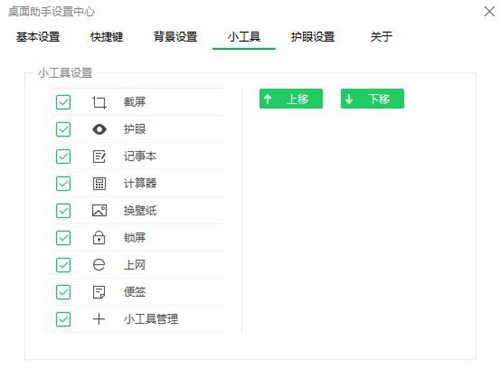Go to the 护眼设置 tab

point(313,37)
